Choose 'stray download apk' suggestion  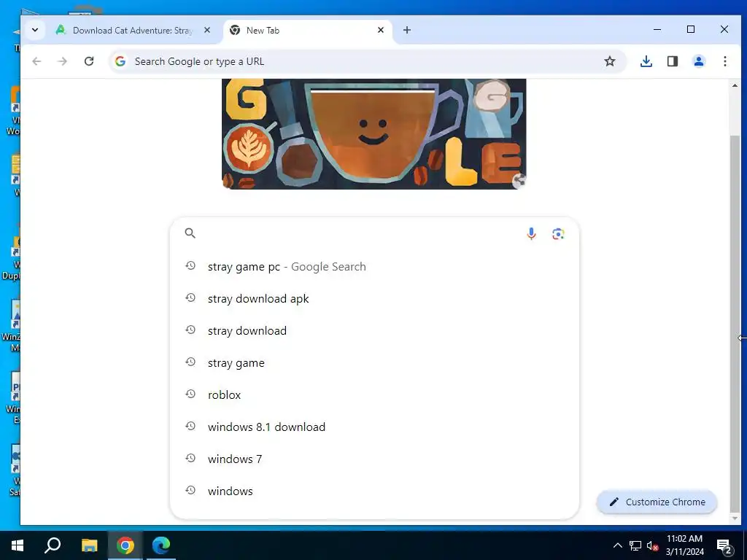click(374, 298)
